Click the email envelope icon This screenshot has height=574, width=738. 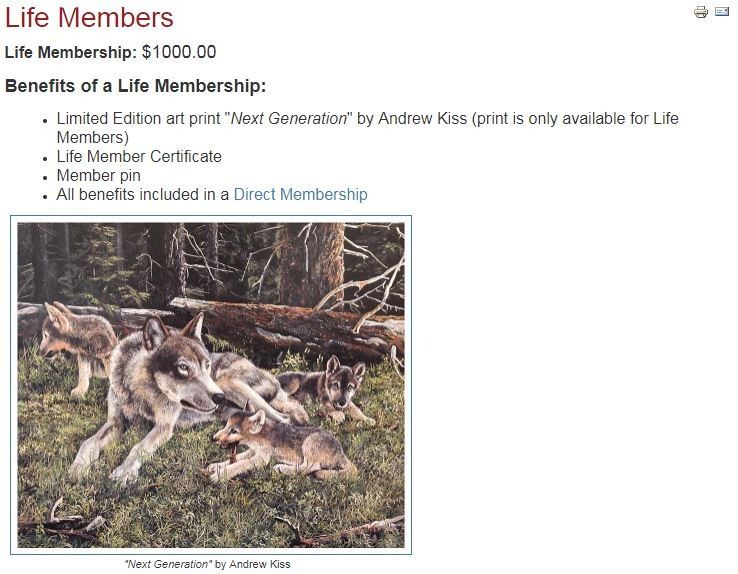point(722,12)
